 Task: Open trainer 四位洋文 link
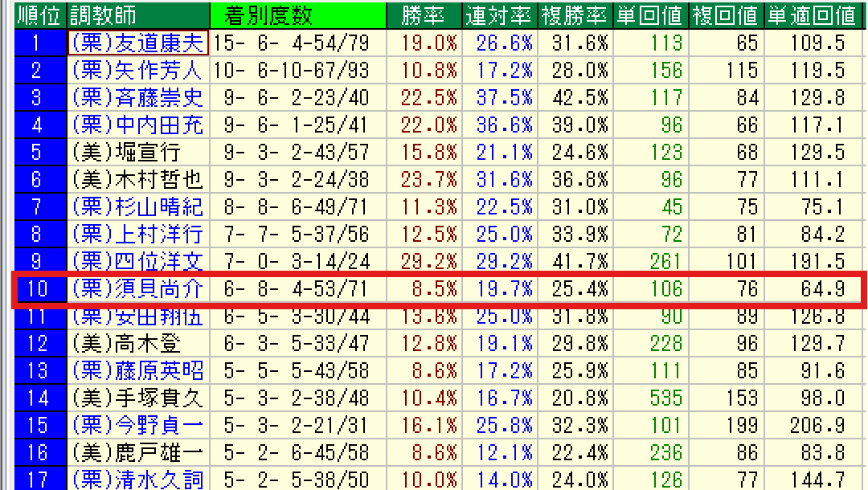tap(137, 262)
